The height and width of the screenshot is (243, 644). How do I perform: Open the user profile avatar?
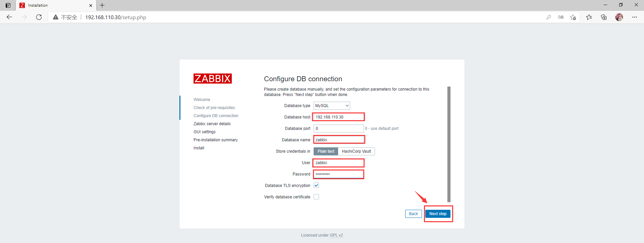point(619,17)
